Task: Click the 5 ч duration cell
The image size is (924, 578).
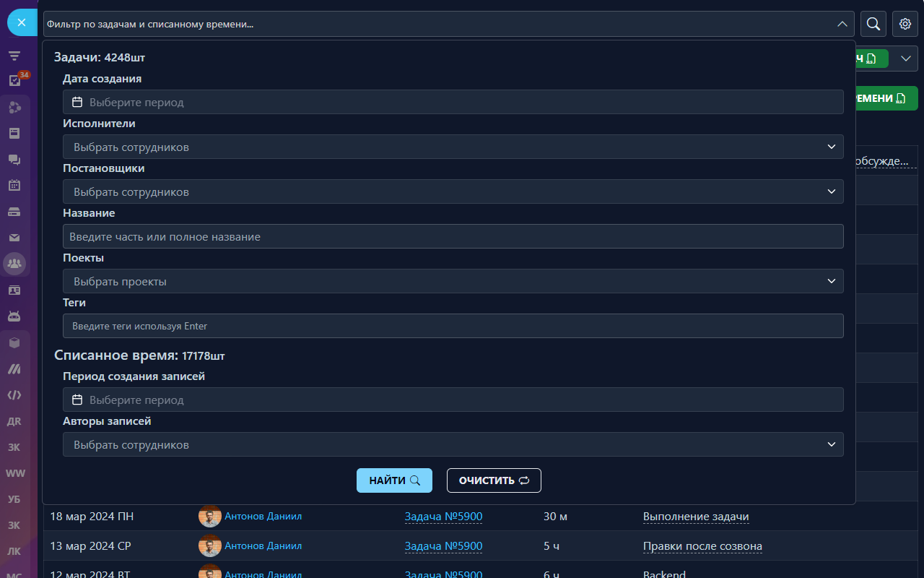Action: 552,545
